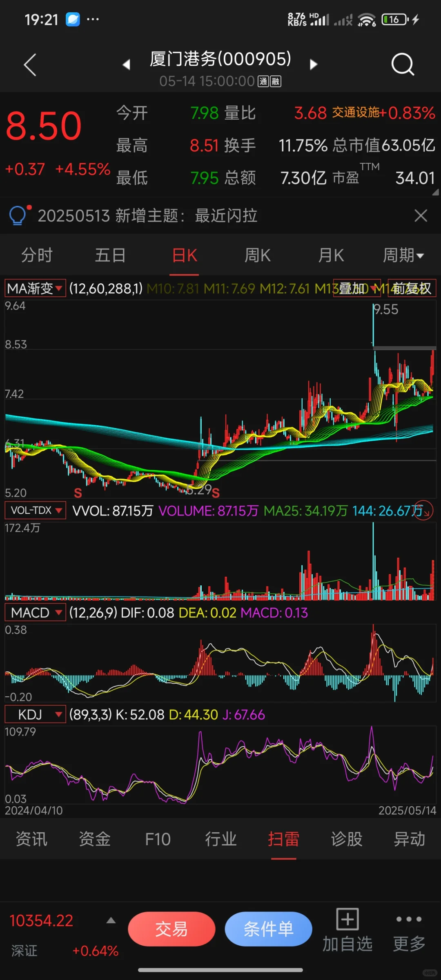Tap the current price 8.50
Image resolution: width=441 pixels, height=980 pixels.
(x=44, y=126)
